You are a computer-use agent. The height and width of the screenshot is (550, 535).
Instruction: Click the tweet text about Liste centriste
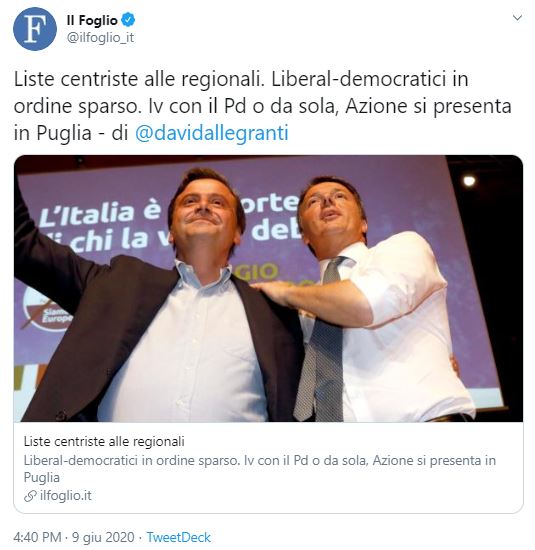tap(262, 106)
